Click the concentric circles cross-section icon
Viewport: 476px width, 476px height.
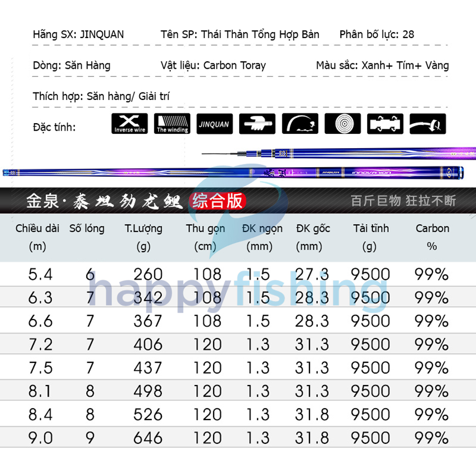pyautogui.click(x=343, y=124)
